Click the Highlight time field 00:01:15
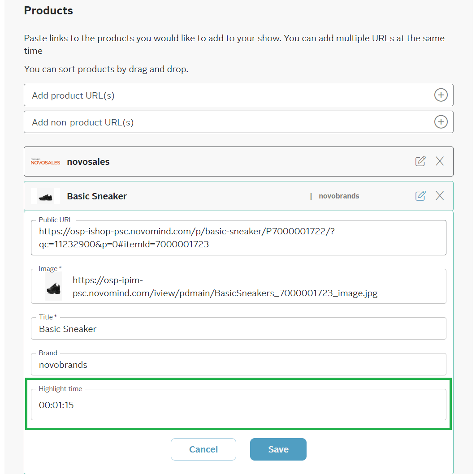 coord(238,405)
